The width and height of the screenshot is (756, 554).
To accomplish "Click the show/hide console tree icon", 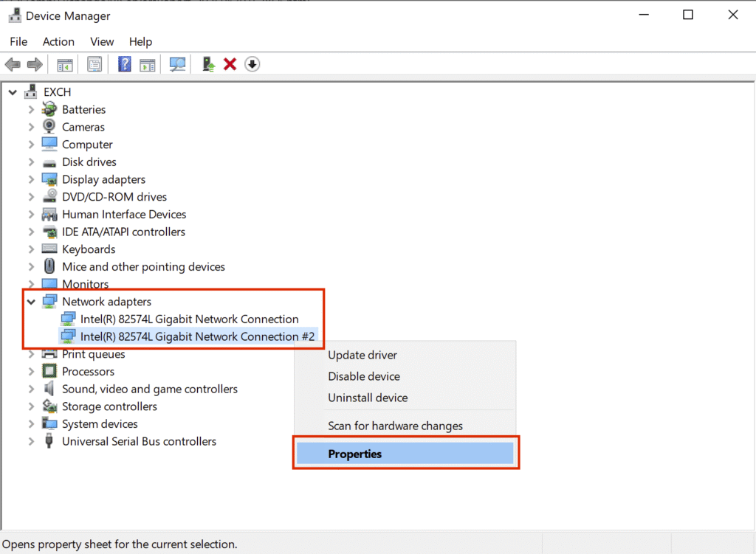I will pyautogui.click(x=65, y=65).
